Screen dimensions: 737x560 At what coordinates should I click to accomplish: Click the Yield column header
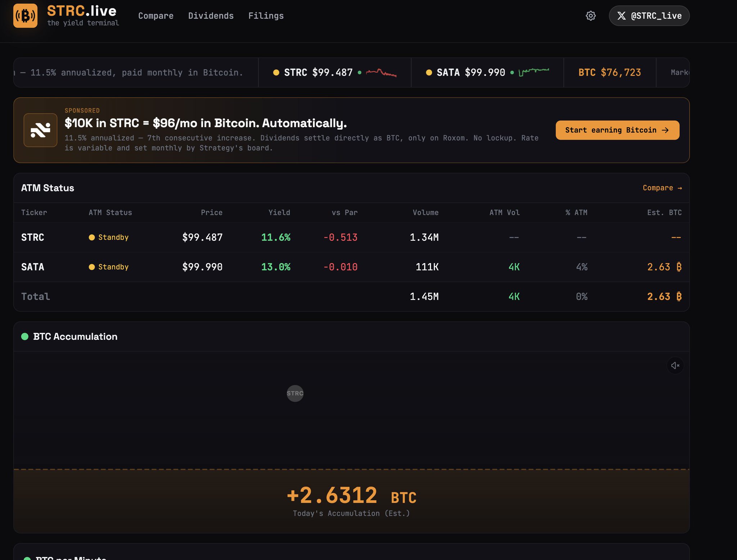pyautogui.click(x=279, y=213)
